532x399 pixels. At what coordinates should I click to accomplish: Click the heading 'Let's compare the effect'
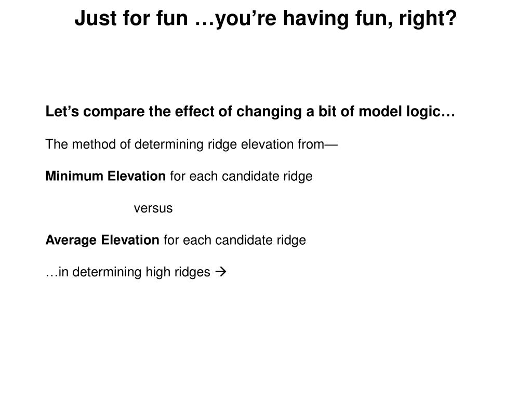click(250, 112)
